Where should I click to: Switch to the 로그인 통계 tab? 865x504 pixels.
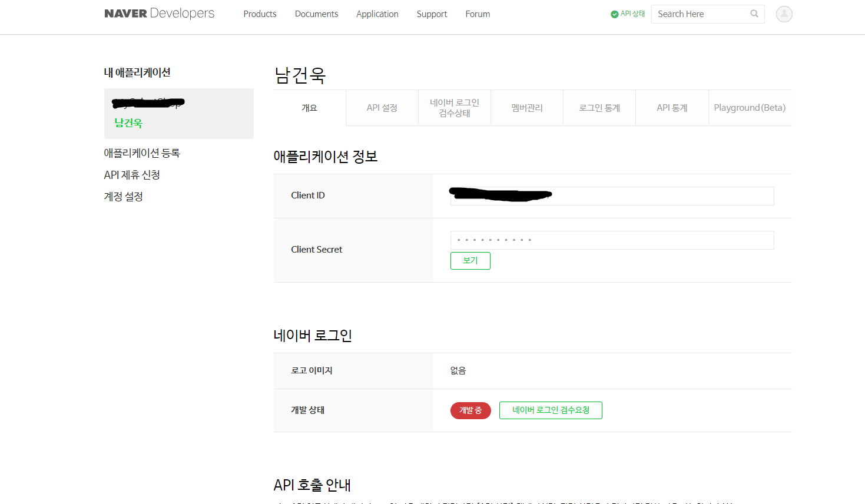599,108
